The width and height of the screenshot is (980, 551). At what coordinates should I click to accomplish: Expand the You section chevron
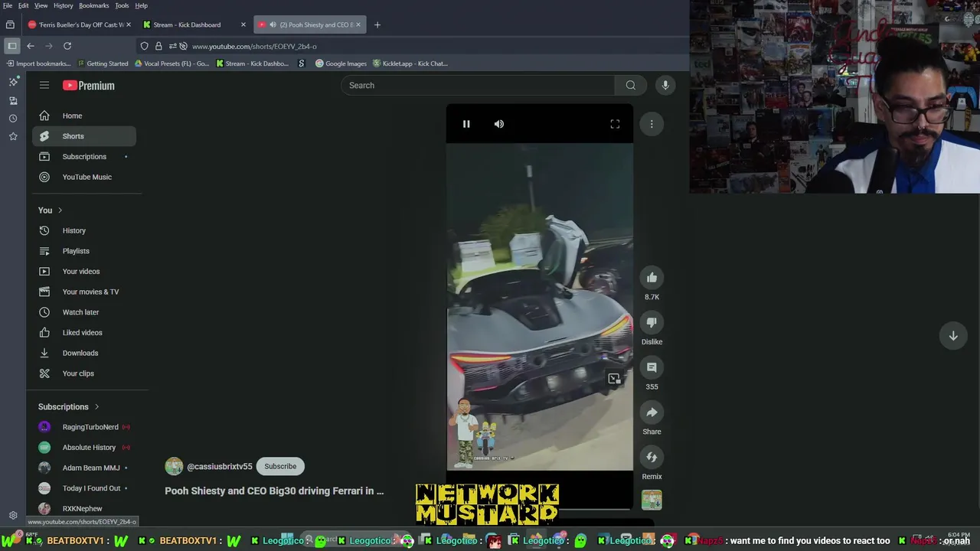(x=60, y=210)
